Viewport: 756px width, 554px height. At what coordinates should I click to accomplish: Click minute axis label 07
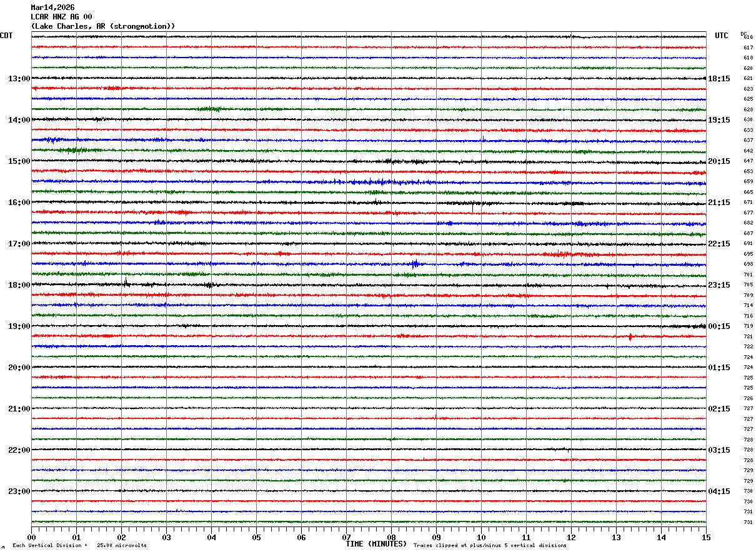click(346, 537)
